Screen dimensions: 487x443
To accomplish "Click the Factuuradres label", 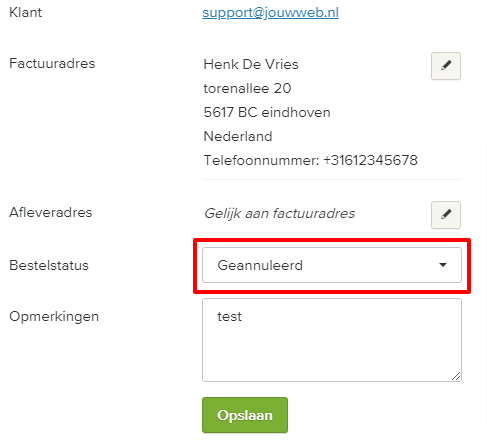I will point(52,63).
